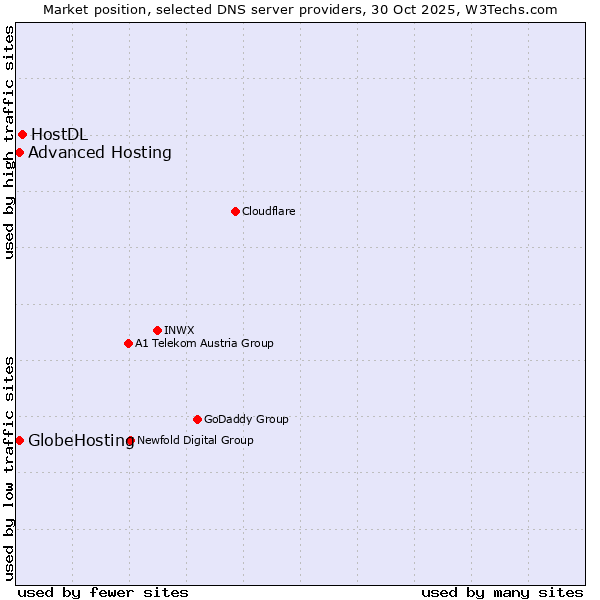Click the red marker for HostDL
Screen dimensions: 600x600
pyautogui.click(x=22, y=134)
